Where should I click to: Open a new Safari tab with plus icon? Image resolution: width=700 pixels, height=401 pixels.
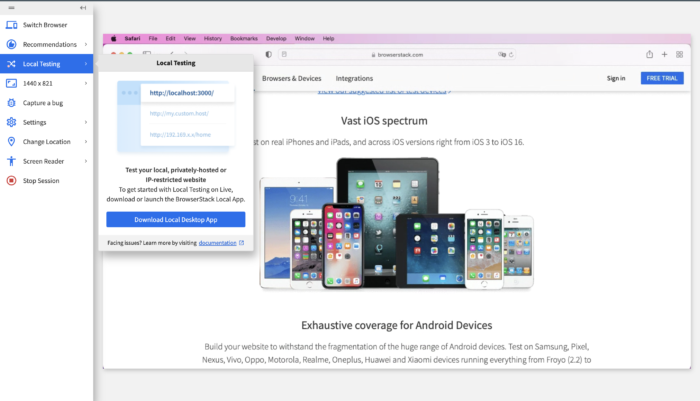pos(664,54)
